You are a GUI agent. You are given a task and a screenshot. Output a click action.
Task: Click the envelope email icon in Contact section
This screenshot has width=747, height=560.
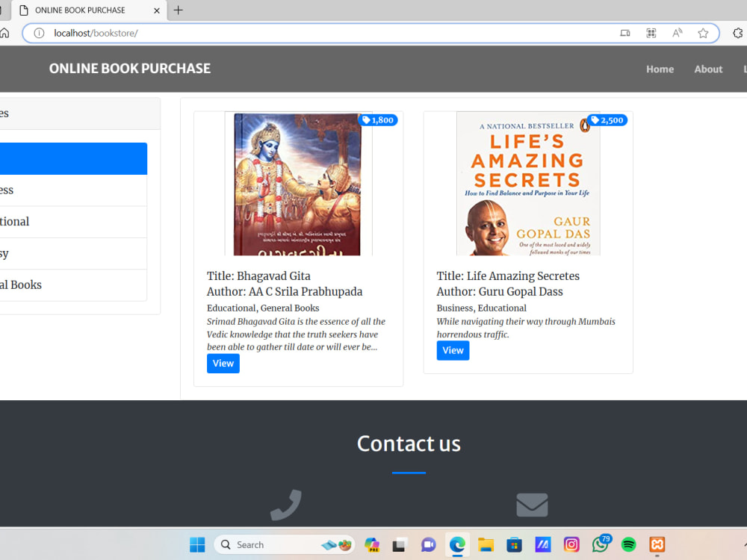click(x=532, y=505)
